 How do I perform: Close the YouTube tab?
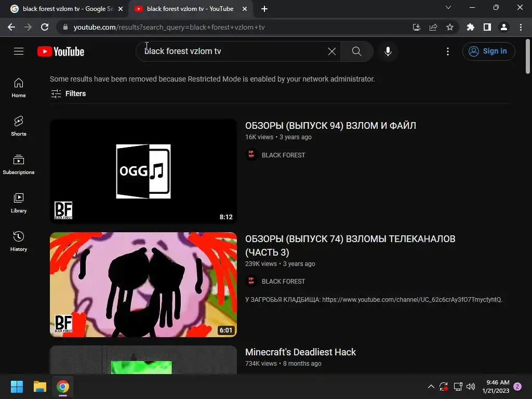tap(244, 9)
